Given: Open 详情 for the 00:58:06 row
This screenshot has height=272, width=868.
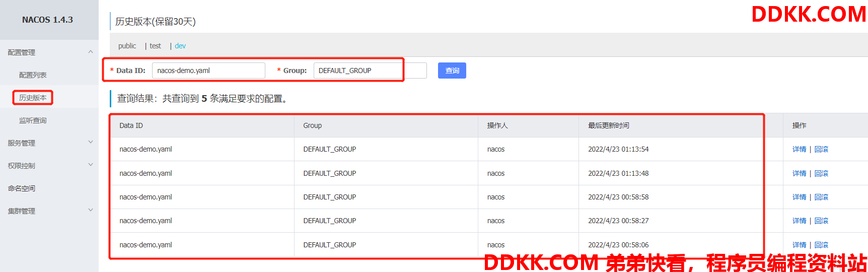Looking at the screenshot, I should click(x=799, y=245).
